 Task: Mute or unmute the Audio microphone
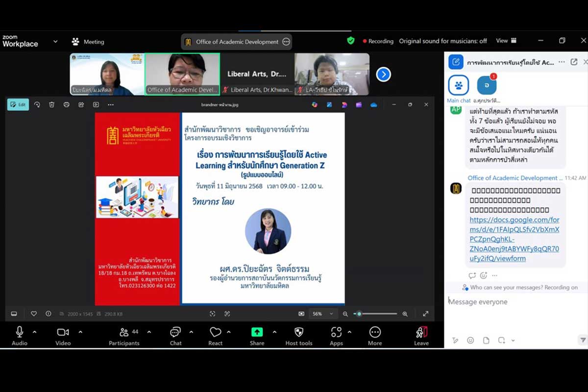pos(20,333)
